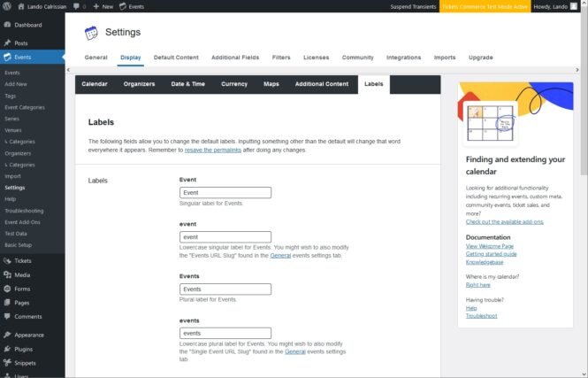Open Snippets in the sidebar
This screenshot has width=588, height=378.
[x=26, y=363]
